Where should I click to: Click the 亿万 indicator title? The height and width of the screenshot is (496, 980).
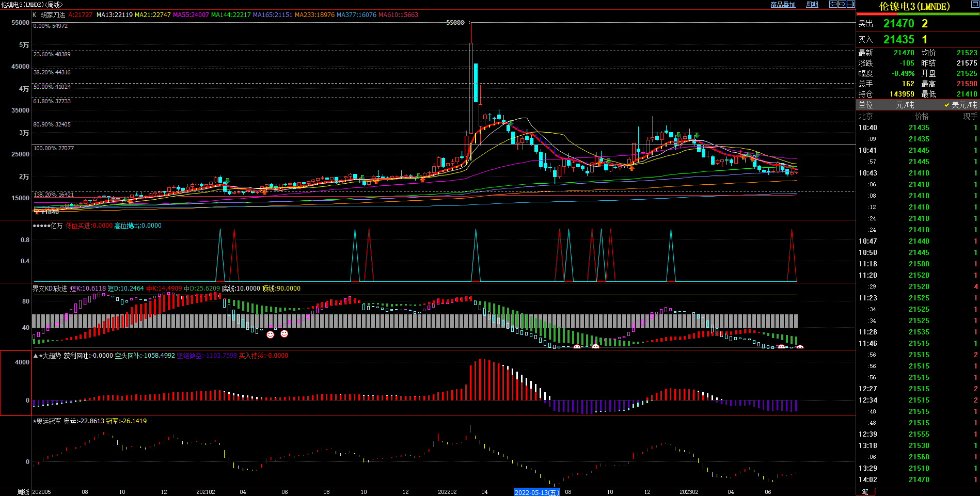click(x=56, y=226)
